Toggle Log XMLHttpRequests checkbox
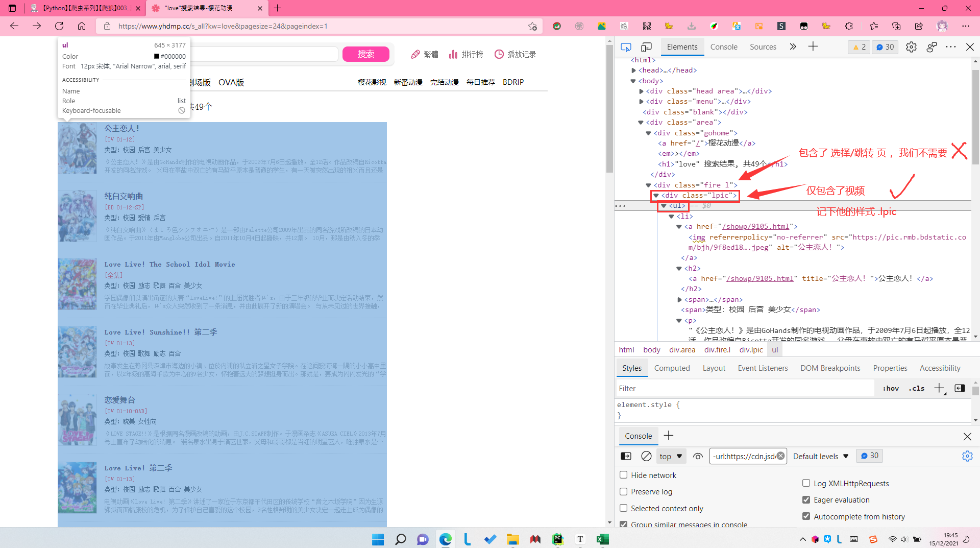980x548 pixels. (x=806, y=483)
